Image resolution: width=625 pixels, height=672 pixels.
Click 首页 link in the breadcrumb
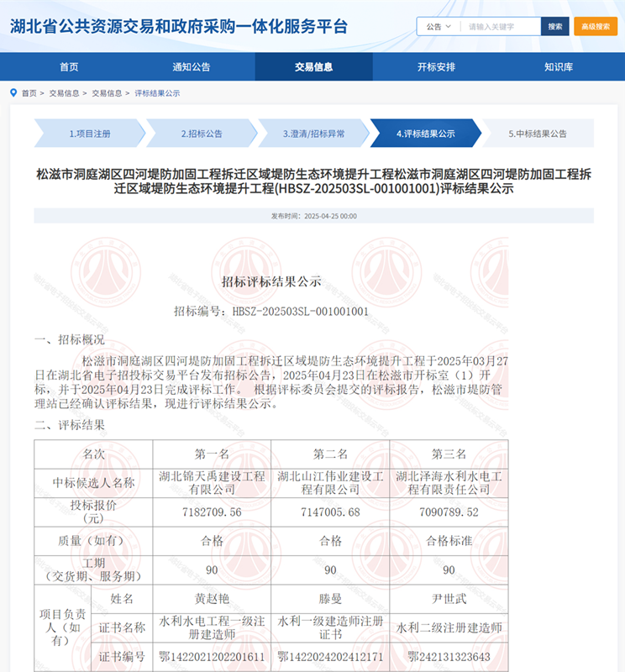29,93
